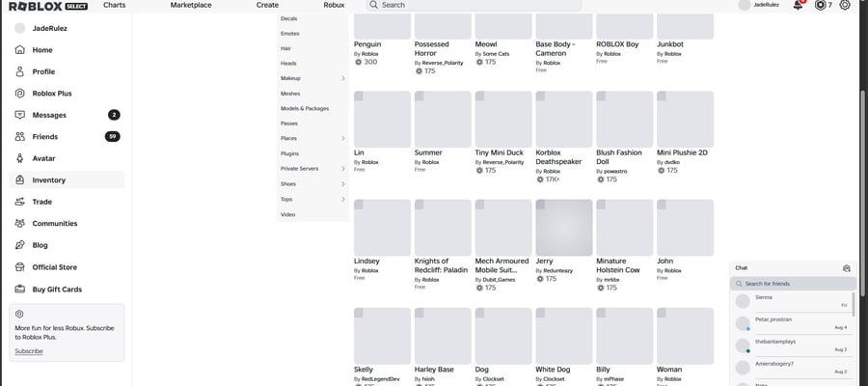
Task: Open the Marketplace top navigation item
Action: click(191, 5)
